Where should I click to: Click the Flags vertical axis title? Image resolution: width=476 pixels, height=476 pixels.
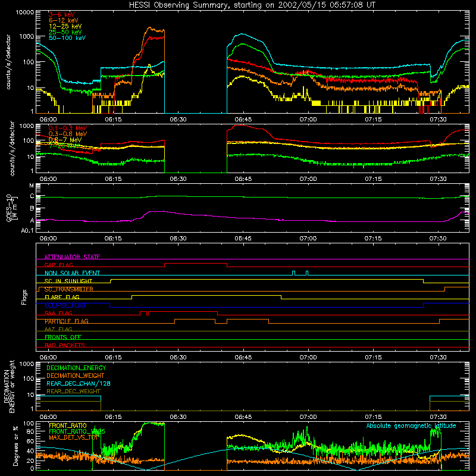coord(24,297)
